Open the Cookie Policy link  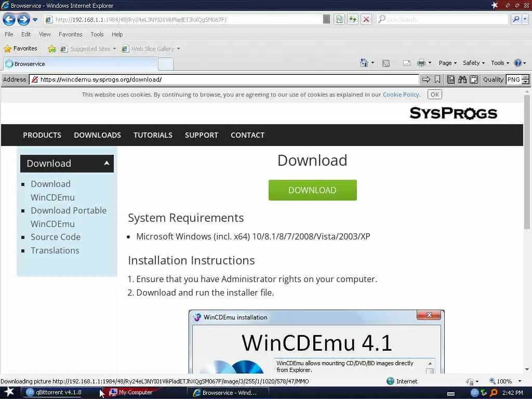[x=401, y=95]
